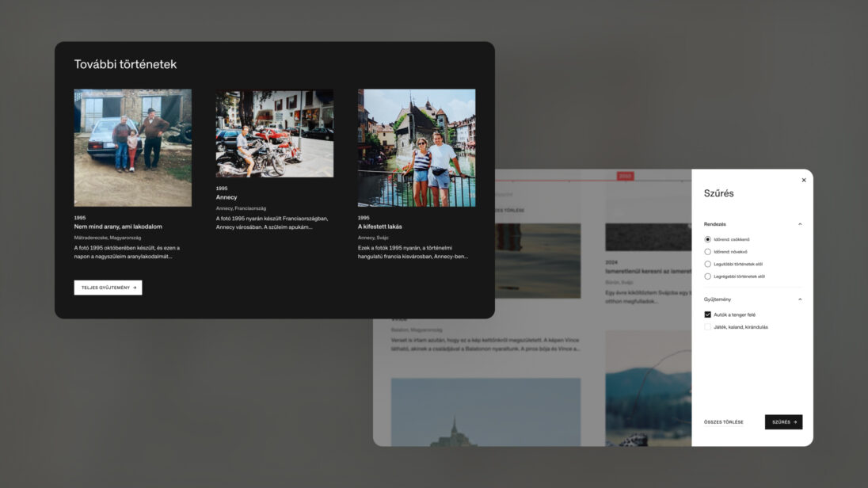Viewport: 868px width, 488px height.
Task: Check the Játék, kaland, kirándulás checkbox
Action: pos(707,327)
